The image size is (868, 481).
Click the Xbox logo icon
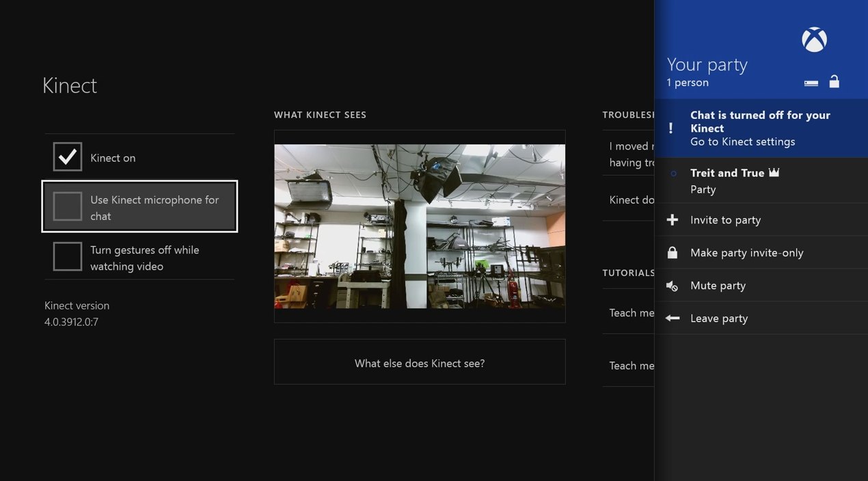(x=814, y=40)
